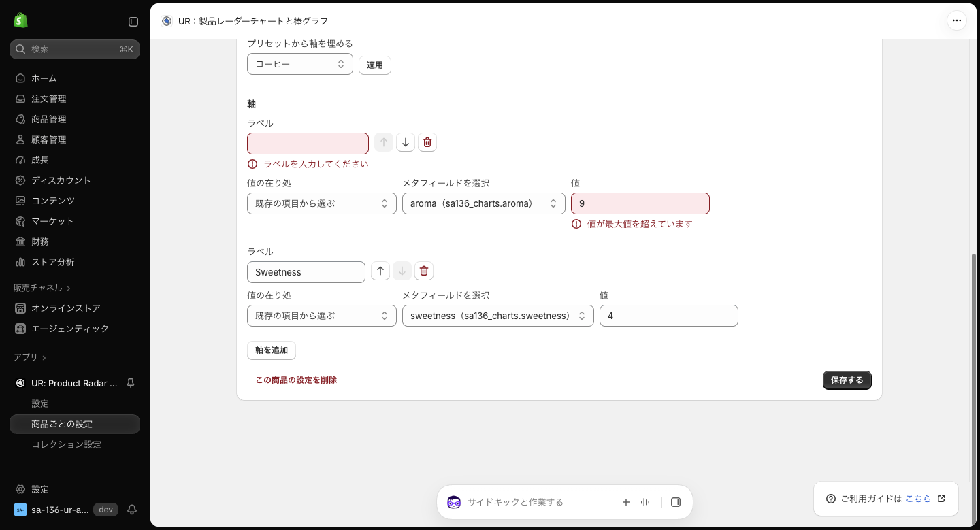
Task: Go to ホーム in sidebar
Action: 75,78
